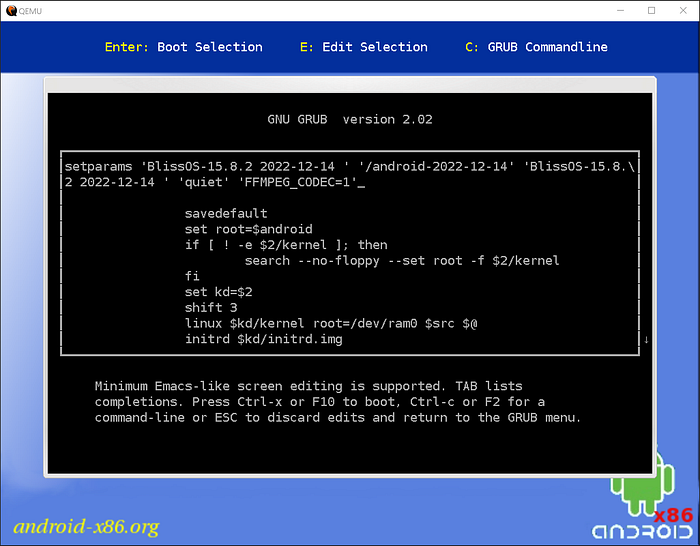Click the 'savedefault' line
This screenshot has height=546, width=700.
pos(226,213)
